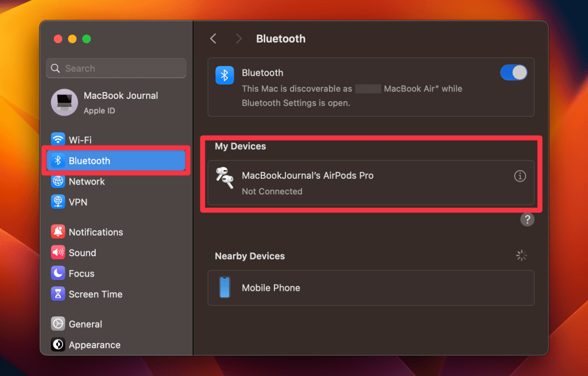The width and height of the screenshot is (588, 376).
Task: Click the Not Connected status text
Action: (x=272, y=191)
